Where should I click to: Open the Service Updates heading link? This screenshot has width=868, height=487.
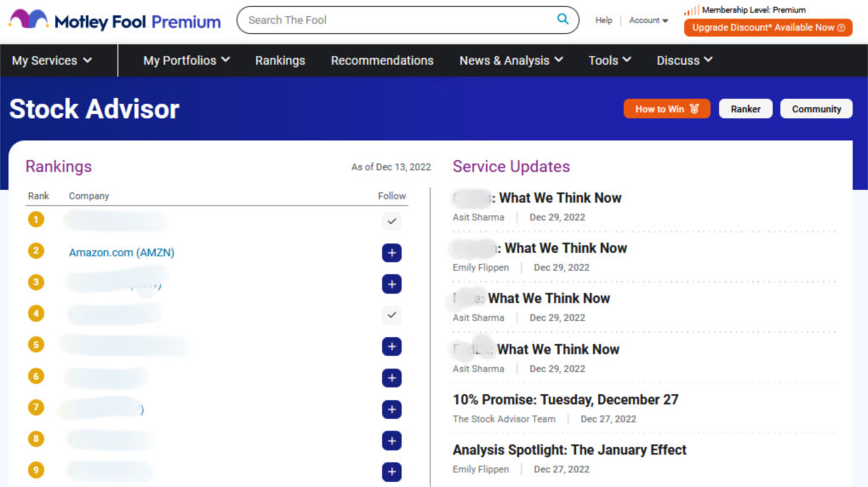tap(511, 167)
